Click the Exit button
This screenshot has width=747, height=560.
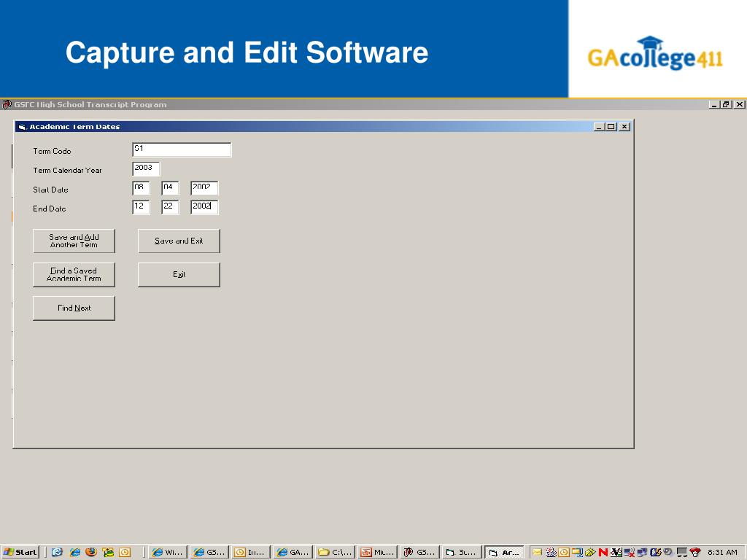click(x=179, y=275)
